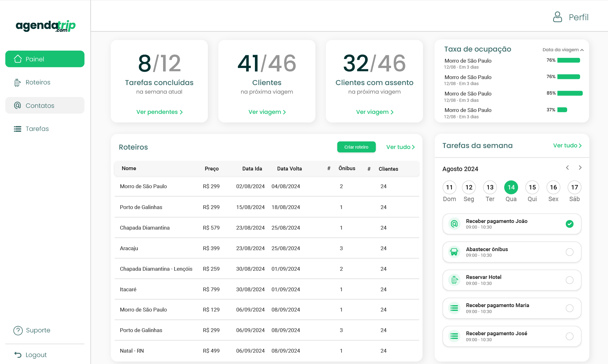
Task: Click the agendatrip.com logo
Action: (45, 26)
